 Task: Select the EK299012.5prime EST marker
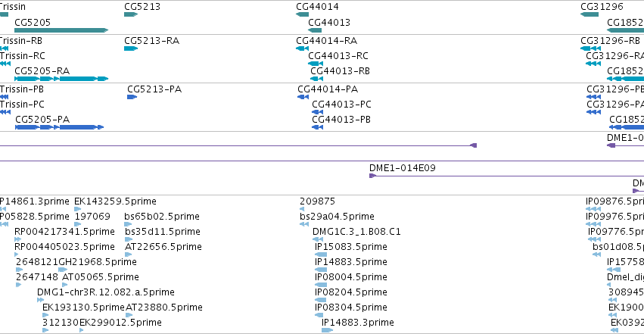[81, 330]
